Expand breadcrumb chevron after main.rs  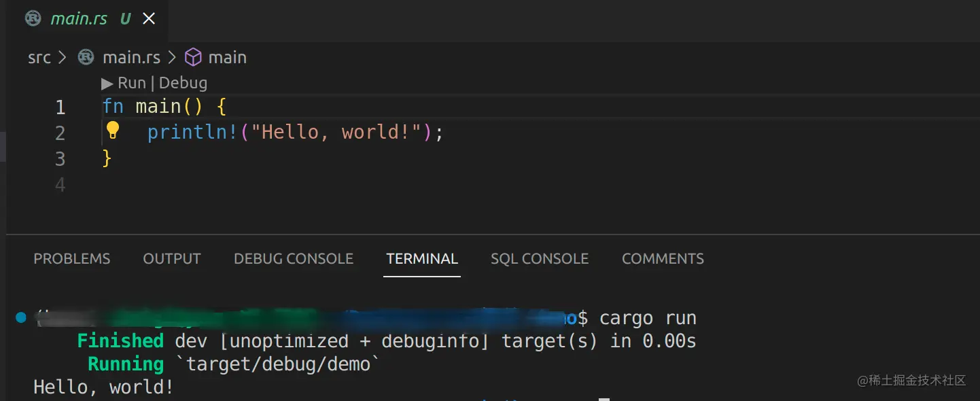click(x=172, y=58)
